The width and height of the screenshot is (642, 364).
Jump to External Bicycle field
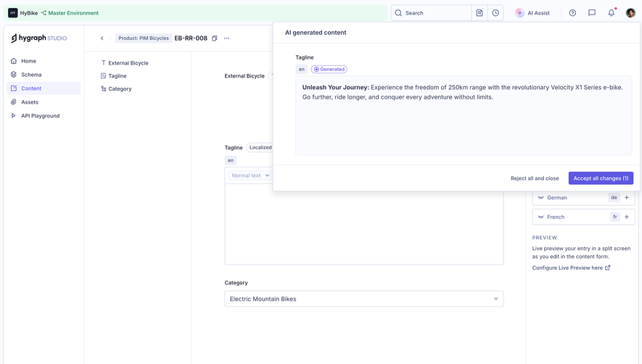click(125, 63)
